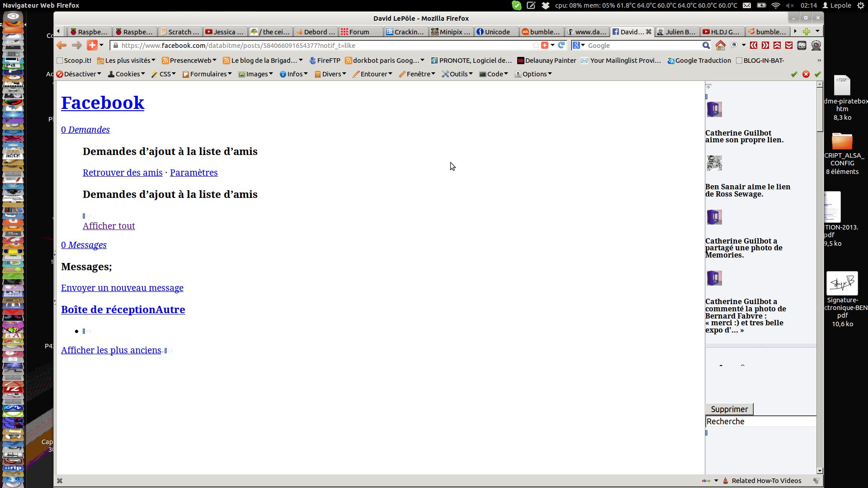Click the Supprimer button
Image resolution: width=868 pixels, height=488 pixels.
point(729,409)
